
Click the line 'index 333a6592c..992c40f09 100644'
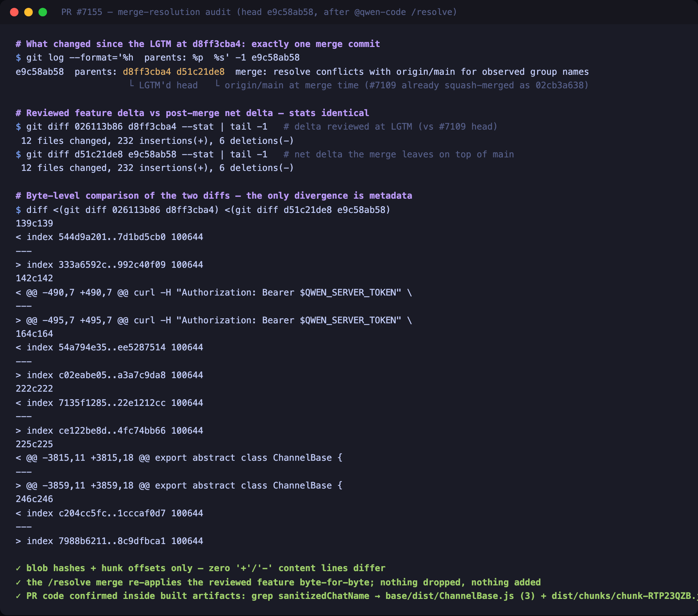click(x=109, y=265)
